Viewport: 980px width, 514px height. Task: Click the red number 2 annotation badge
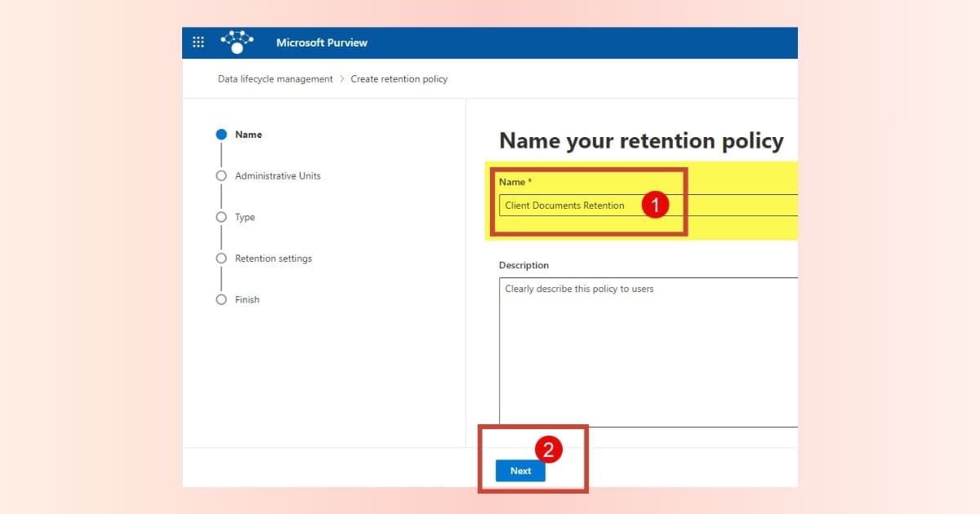[x=549, y=450]
